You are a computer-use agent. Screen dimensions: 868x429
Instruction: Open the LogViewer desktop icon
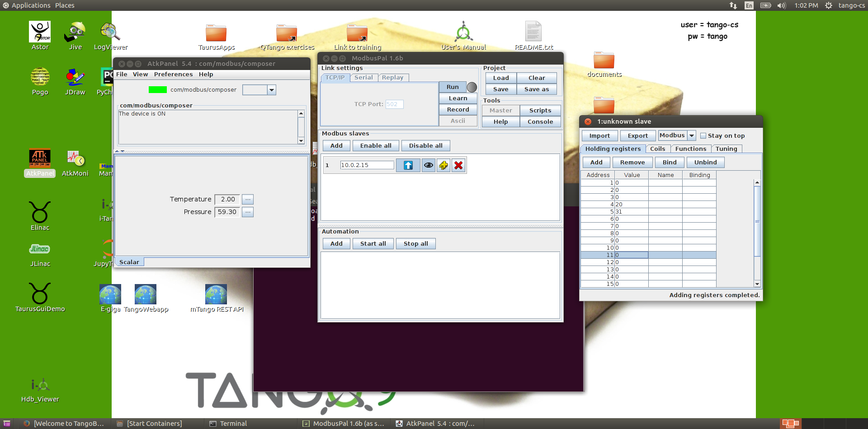pos(110,35)
